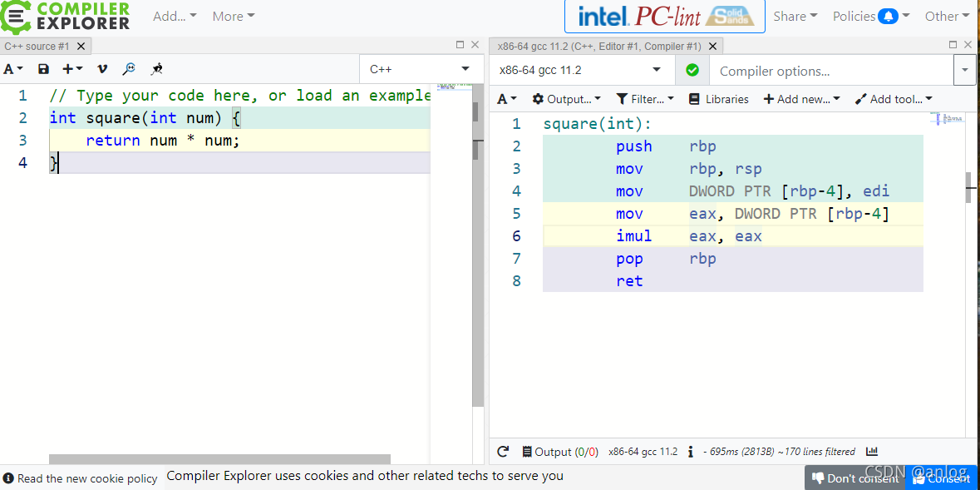This screenshot has width=980, height=490.
Task: Open the More menu
Action: tap(233, 17)
